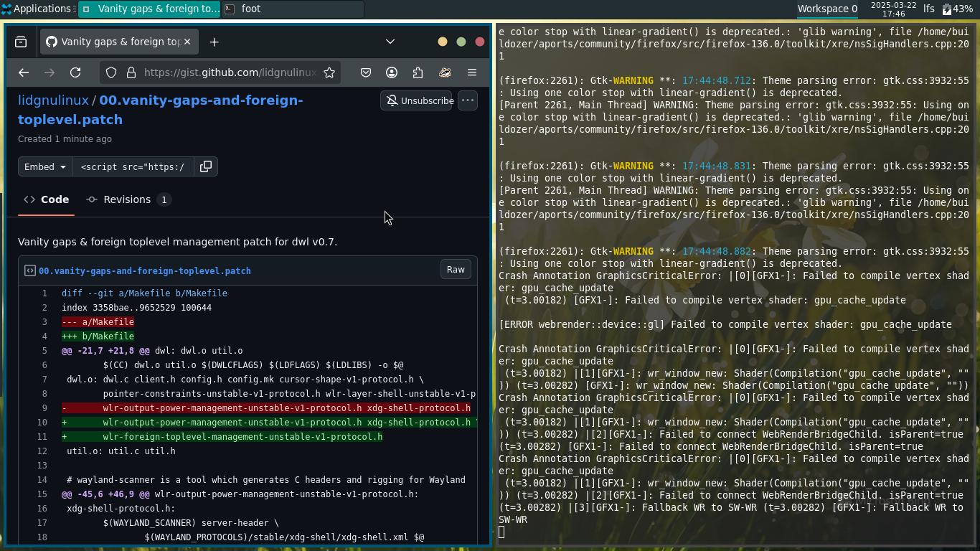Click the date and time clock
This screenshot has height=551, width=980.
point(893,9)
